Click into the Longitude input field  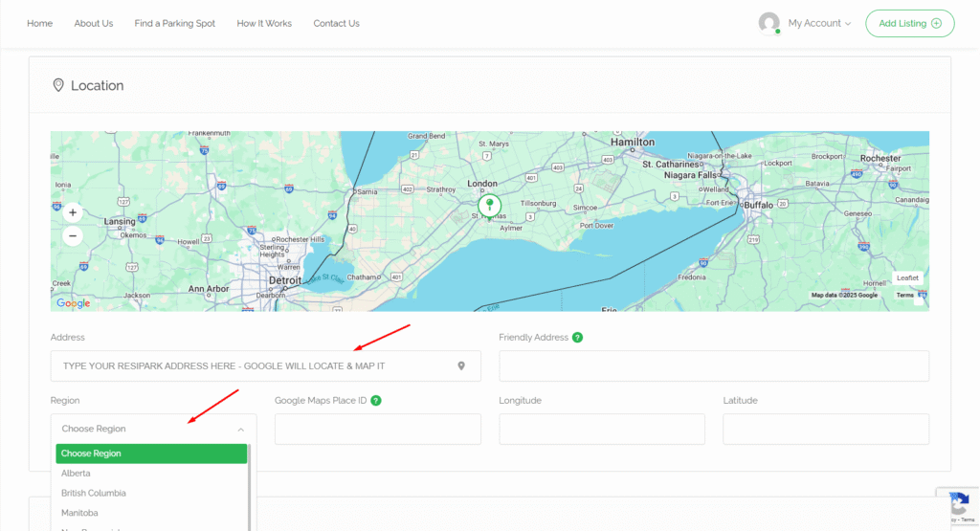[x=602, y=430]
